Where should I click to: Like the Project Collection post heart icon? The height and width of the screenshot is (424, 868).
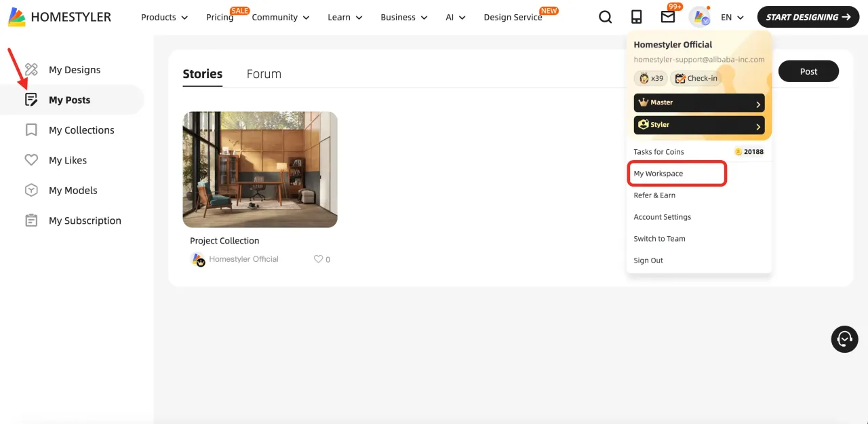click(x=318, y=259)
